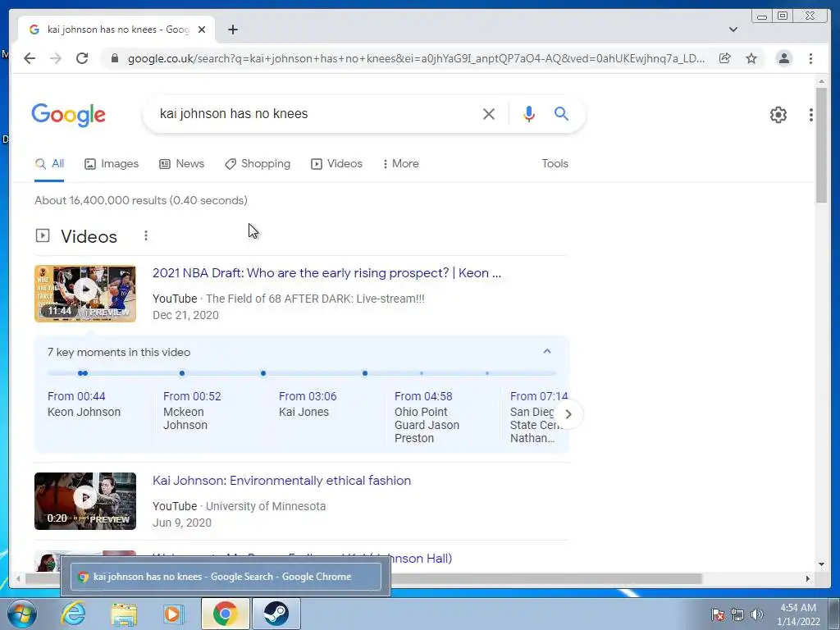Viewport: 840px width, 630px height.
Task: Start a voice search with microphone
Action: (529, 113)
